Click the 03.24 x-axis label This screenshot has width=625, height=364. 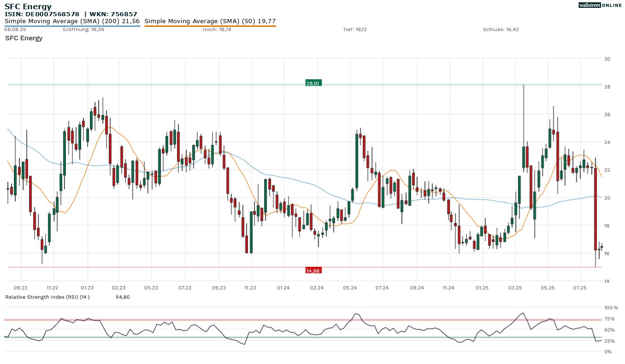pos(316,288)
